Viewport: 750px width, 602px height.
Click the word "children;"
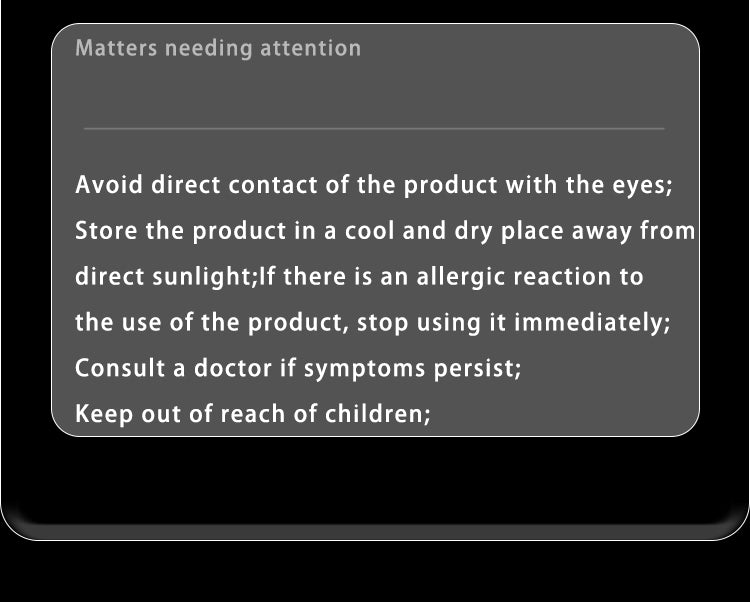pyautogui.click(x=378, y=414)
